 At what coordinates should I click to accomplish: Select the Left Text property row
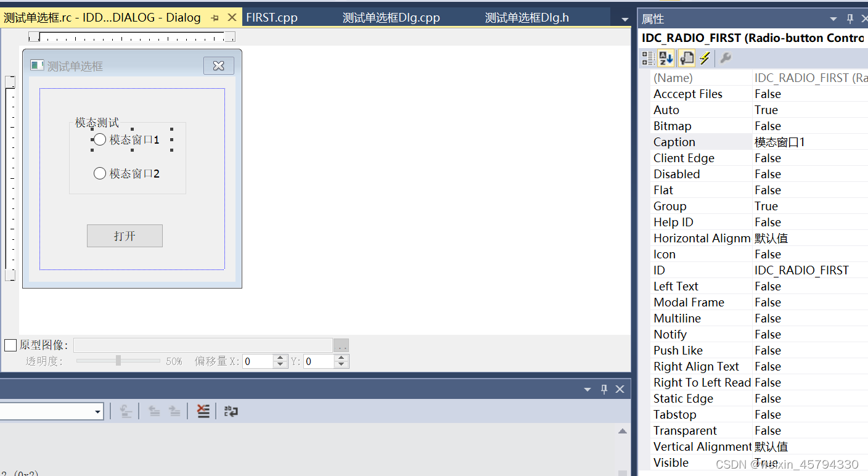[759, 286]
